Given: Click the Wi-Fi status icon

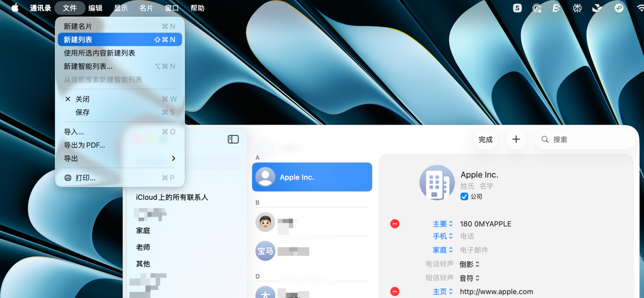Looking at the screenshot, I should coord(640,8).
